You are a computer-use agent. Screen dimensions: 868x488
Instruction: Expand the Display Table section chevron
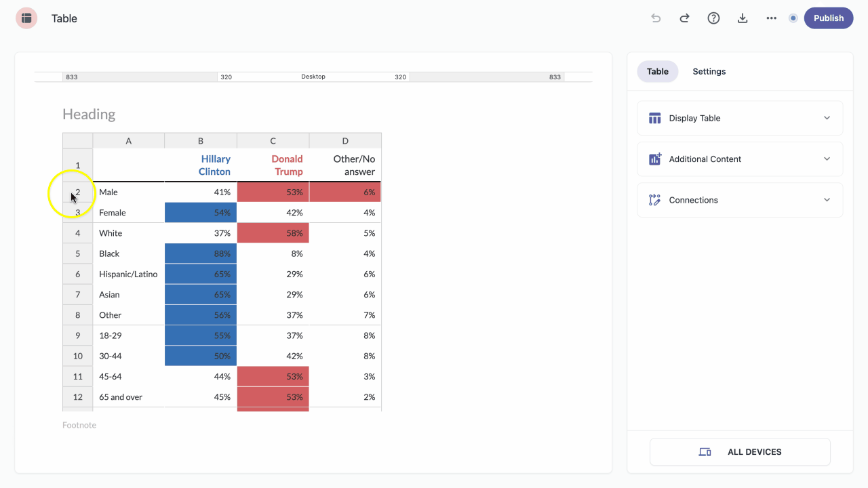pyautogui.click(x=827, y=118)
